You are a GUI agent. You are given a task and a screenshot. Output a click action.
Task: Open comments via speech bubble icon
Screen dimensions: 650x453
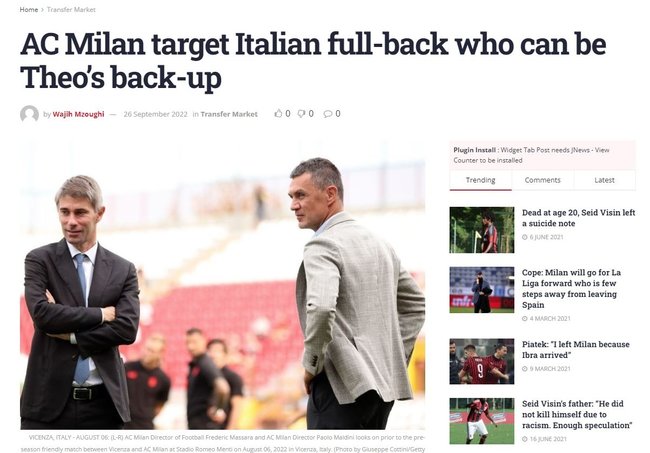click(327, 114)
